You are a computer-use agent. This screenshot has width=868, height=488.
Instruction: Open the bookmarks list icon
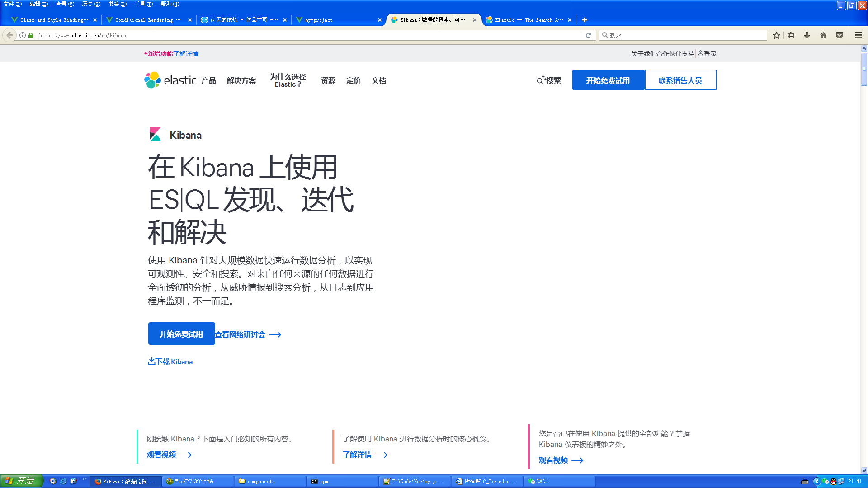click(x=791, y=35)
